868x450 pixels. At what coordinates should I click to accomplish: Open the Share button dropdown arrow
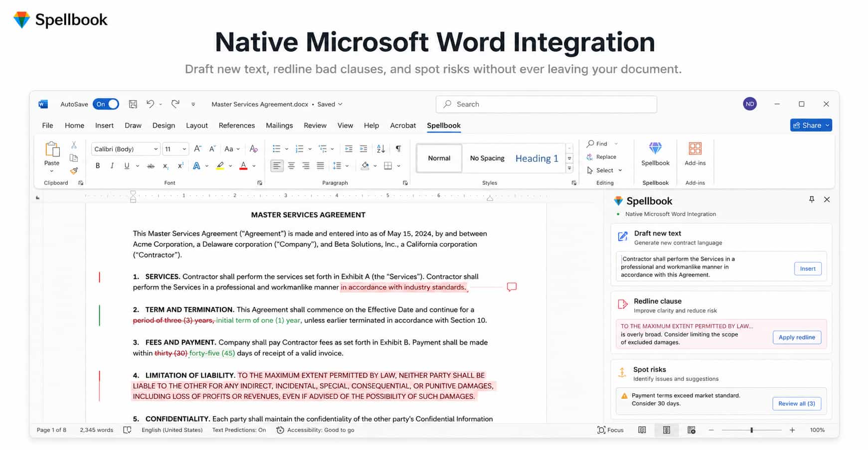[827, 126]
